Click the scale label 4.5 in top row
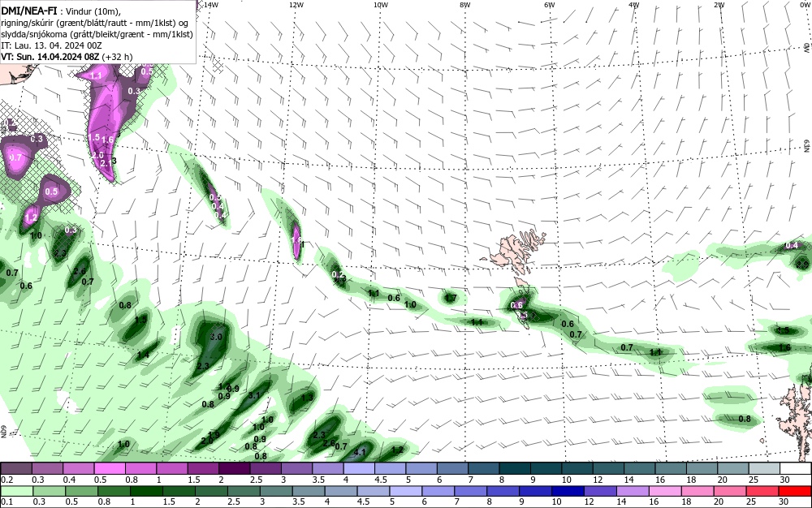 pyautogui.click(x=381, y=480)
